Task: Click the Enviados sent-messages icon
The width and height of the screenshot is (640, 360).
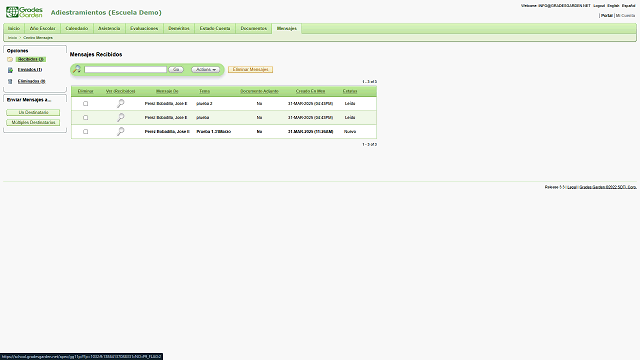Action: click(10, 70)
